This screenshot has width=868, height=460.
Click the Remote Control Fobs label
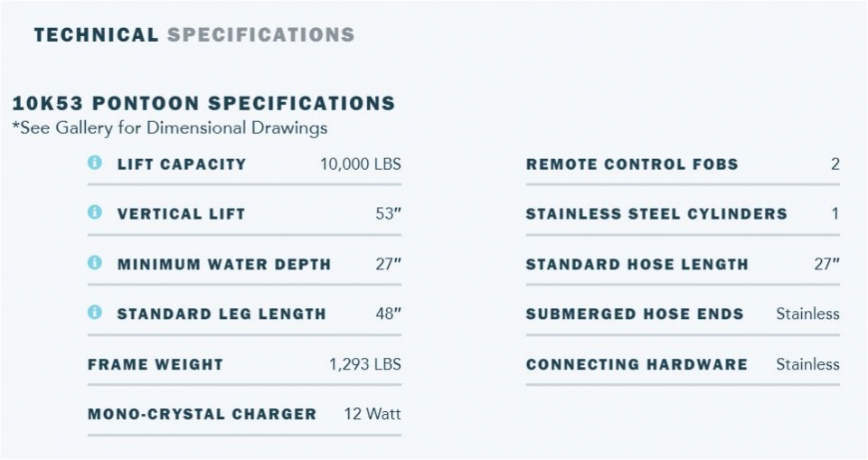point(631,164)
